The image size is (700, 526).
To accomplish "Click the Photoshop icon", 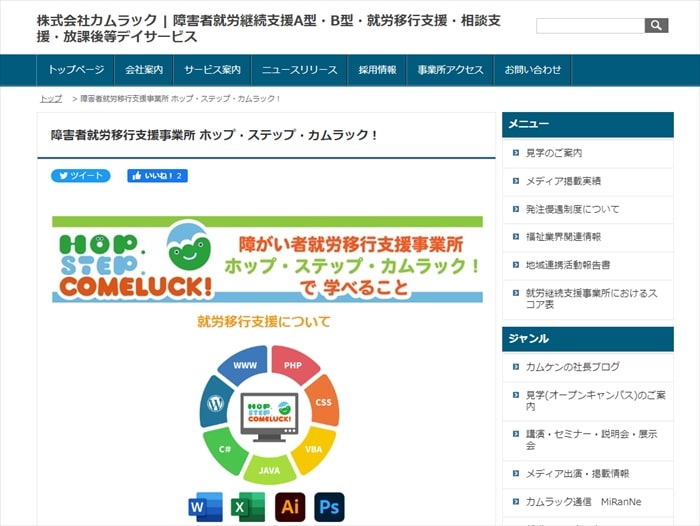I will 329,507.
